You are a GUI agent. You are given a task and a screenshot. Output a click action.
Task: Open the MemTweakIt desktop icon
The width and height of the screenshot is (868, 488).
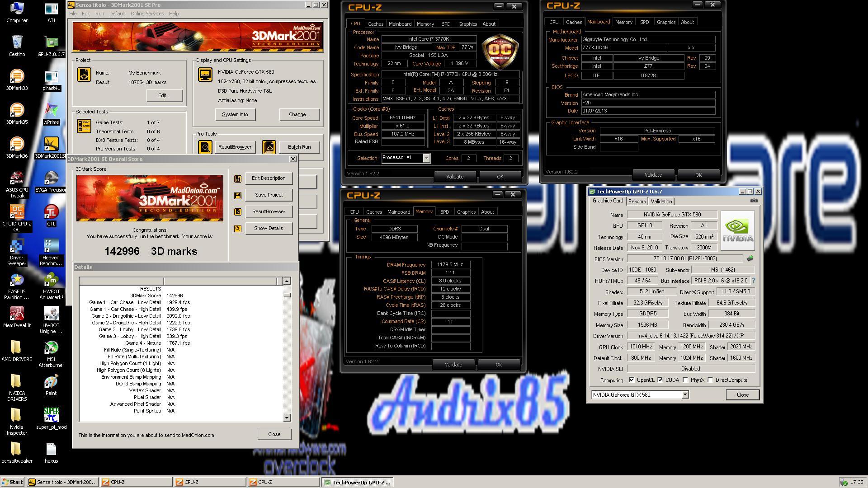tap(17, 317)
